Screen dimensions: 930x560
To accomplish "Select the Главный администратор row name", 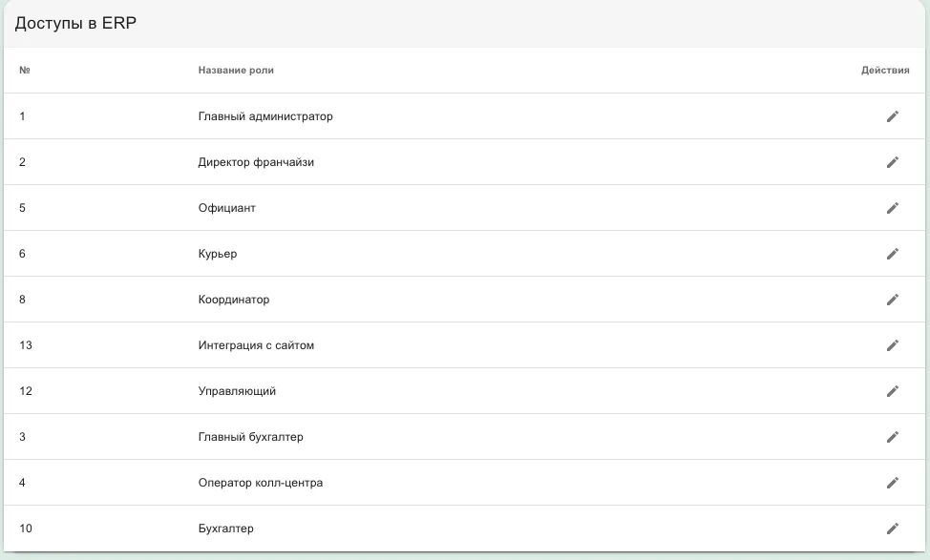I will [x=265, y=116].
